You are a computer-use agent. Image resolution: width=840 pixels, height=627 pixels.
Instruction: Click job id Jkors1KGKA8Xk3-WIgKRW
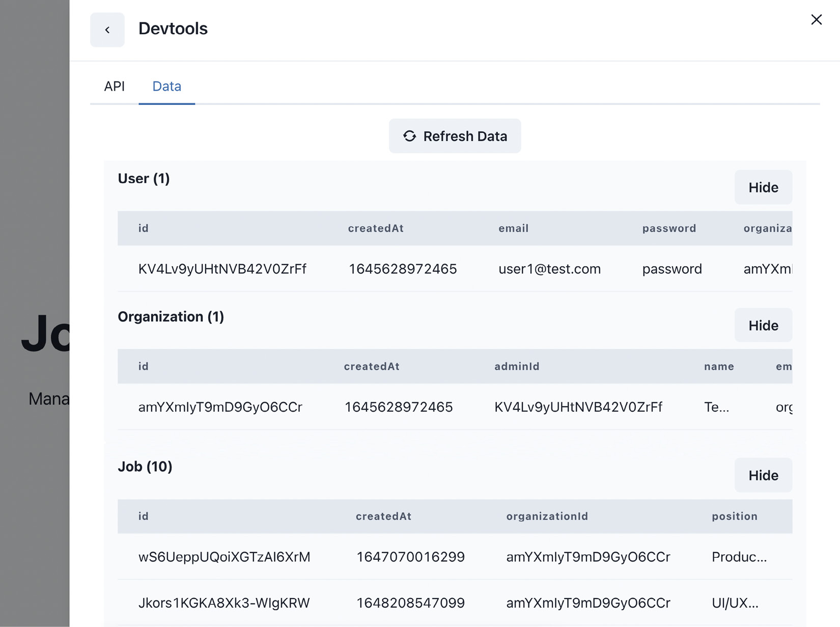(x=224, y=603)
